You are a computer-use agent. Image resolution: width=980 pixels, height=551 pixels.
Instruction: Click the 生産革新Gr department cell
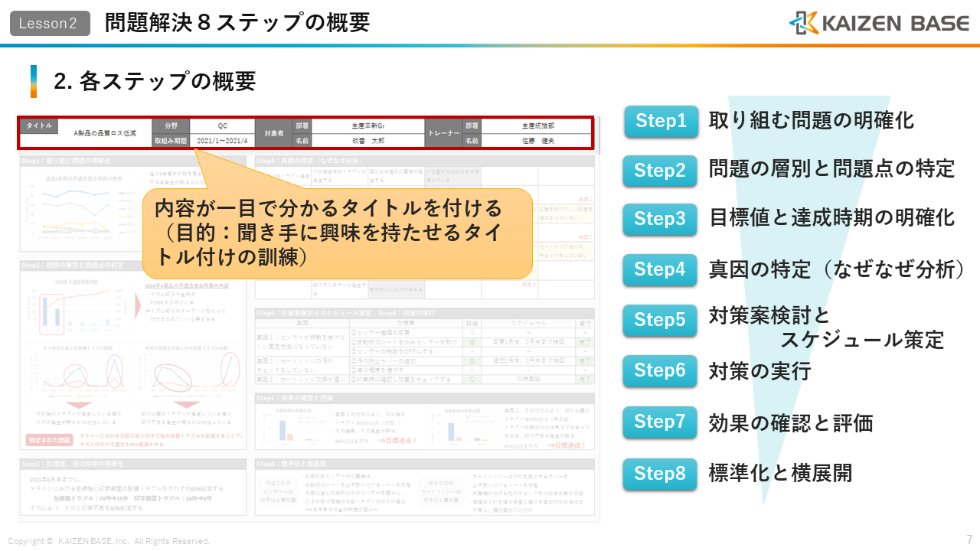[x=368, y=126]
